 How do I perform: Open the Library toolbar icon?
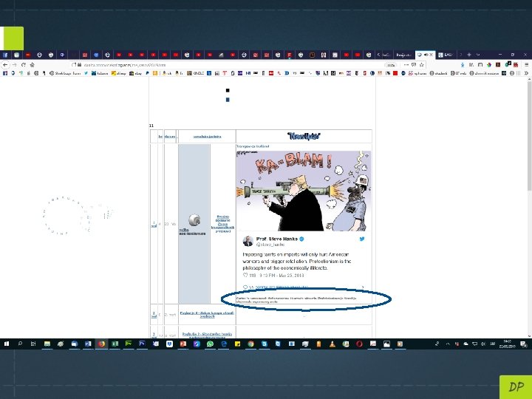471,65
